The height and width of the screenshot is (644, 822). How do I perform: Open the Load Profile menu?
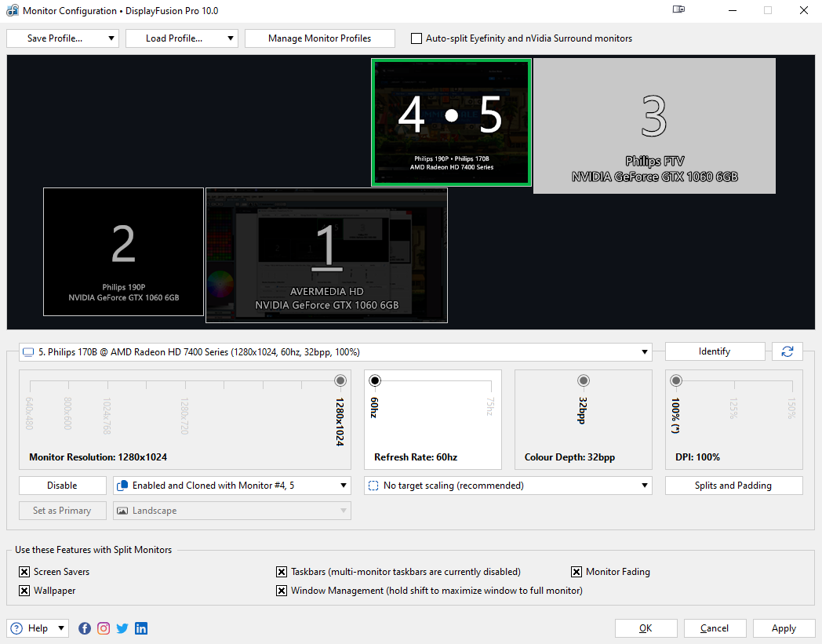click(181, 38)
